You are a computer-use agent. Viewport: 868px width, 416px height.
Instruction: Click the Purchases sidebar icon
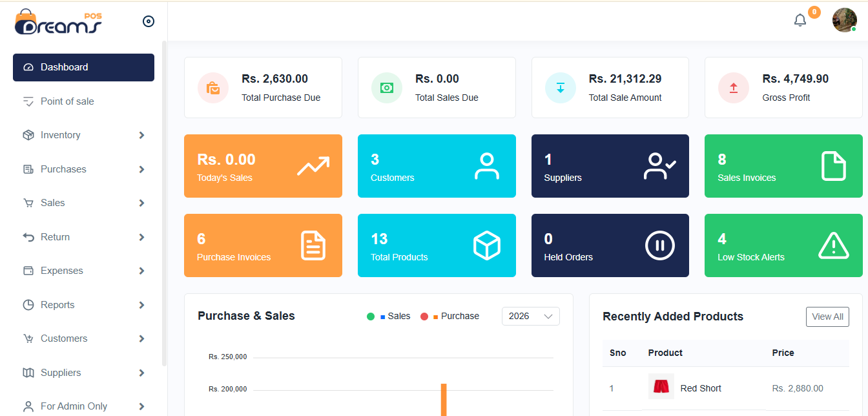tap(28, 169)
